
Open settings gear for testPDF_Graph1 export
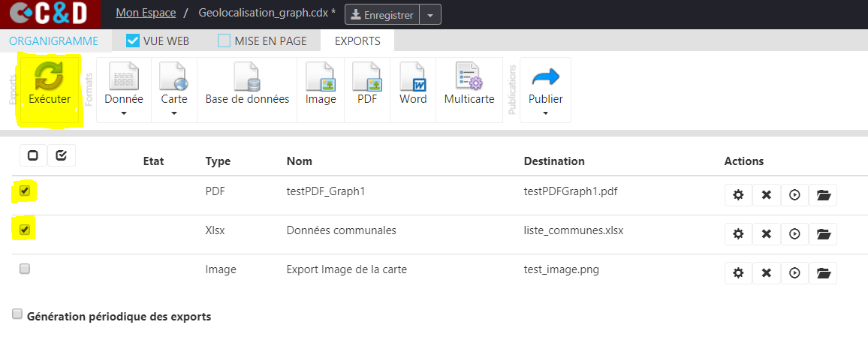point(738,194)
